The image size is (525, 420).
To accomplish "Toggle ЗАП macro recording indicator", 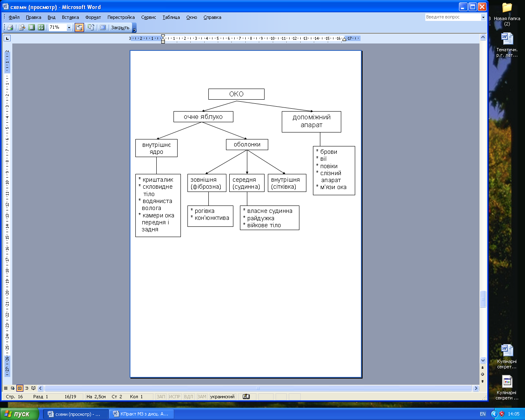I will click(x=161, y=397).
